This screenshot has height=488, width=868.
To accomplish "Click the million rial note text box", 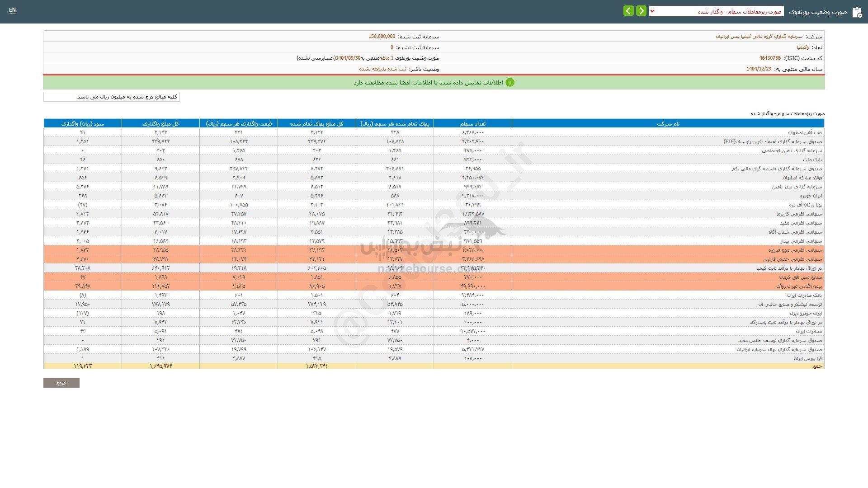I will [x=112, y=97].
